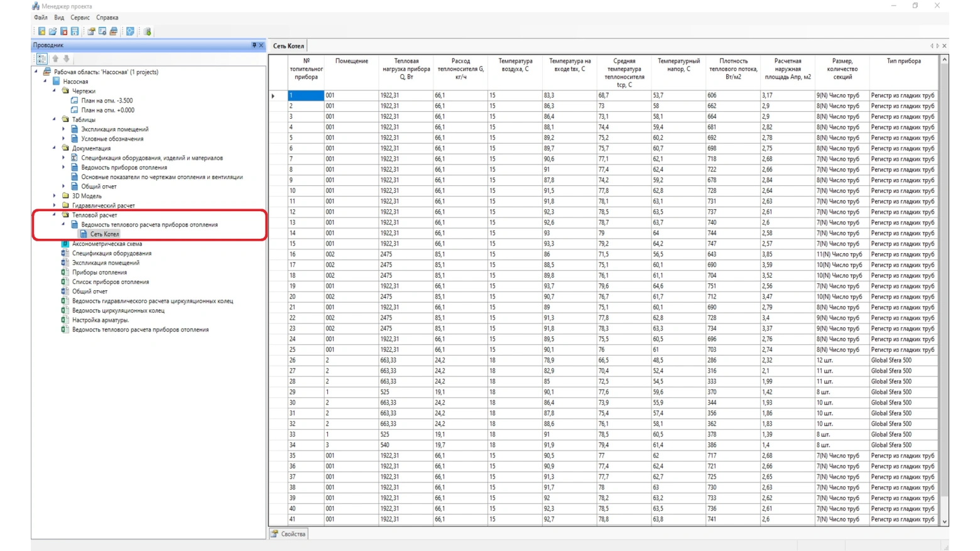Open the Аксонометрическая схема item
Screen dimensions: 980x551
(x=107, y=244)
